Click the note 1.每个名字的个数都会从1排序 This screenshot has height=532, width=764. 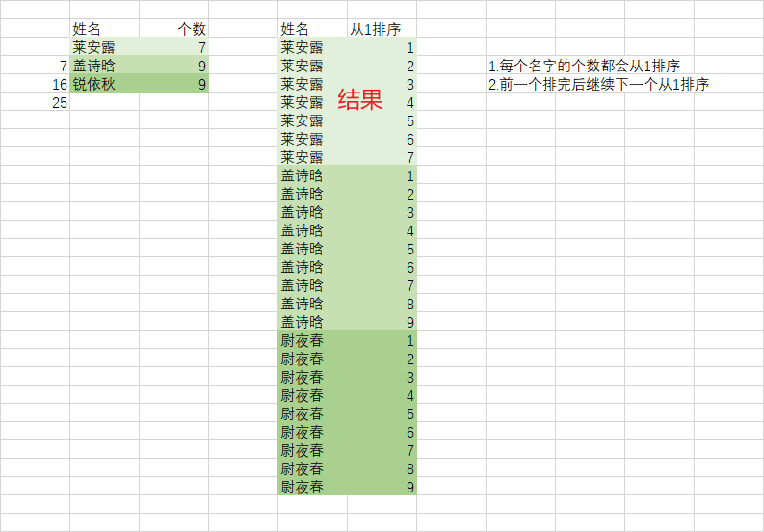pos(584,66)
